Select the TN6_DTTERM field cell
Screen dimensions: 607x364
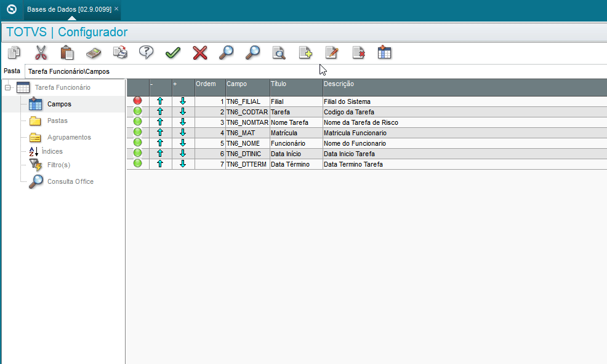tap(247, 164)
